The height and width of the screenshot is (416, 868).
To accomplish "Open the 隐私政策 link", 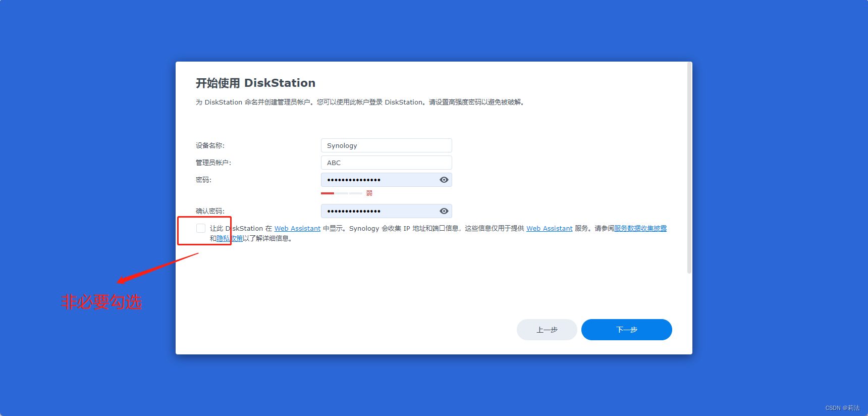I will [x=230, y=238].
